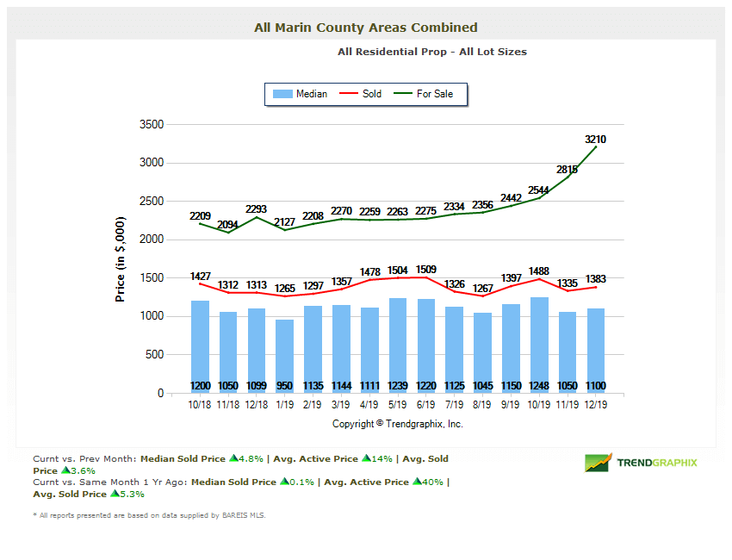Click the For Sale data point 3210
The width and height of the screenshot is (732, 560).
pos(596,146)
